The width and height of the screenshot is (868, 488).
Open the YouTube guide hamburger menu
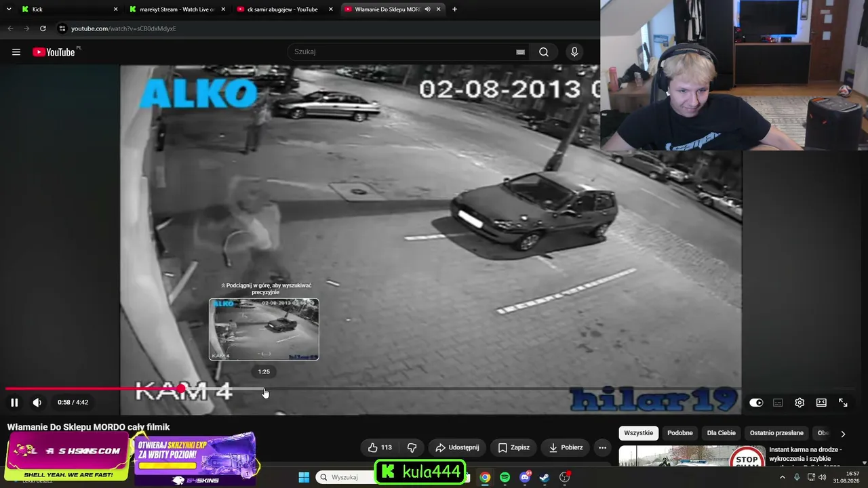pos(16,52)
